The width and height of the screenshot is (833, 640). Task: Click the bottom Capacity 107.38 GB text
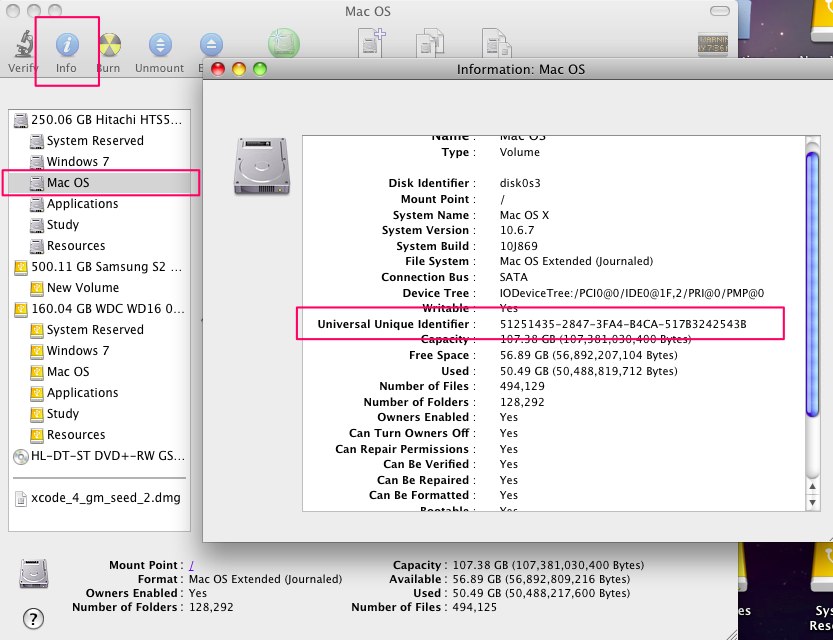(x=548, y=565)
